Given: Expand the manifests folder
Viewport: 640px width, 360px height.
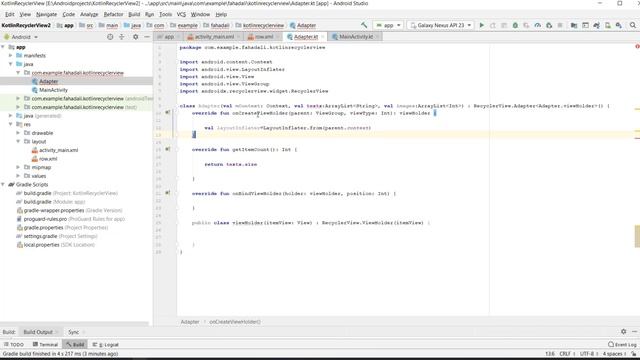Looking at the screenshot, I should click(11, 56).
